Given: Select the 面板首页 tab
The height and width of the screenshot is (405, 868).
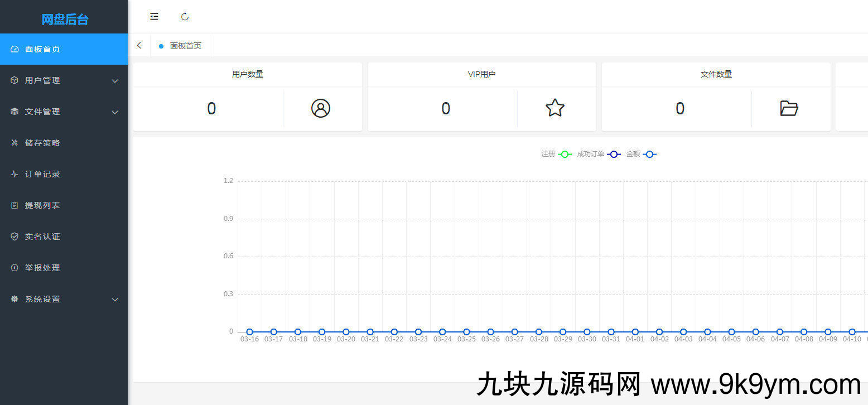Looking at the screenshot, I should (x=185, y=46).
